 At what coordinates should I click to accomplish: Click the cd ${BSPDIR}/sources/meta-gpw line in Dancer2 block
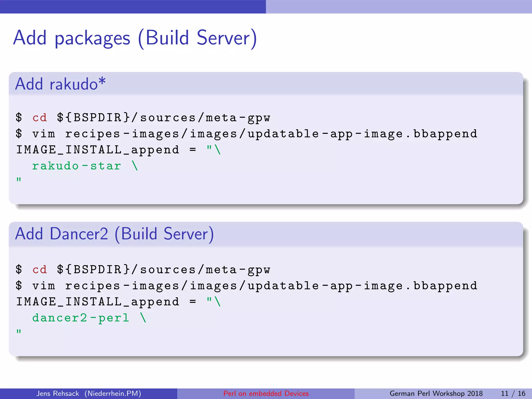[x=143, y=270]
